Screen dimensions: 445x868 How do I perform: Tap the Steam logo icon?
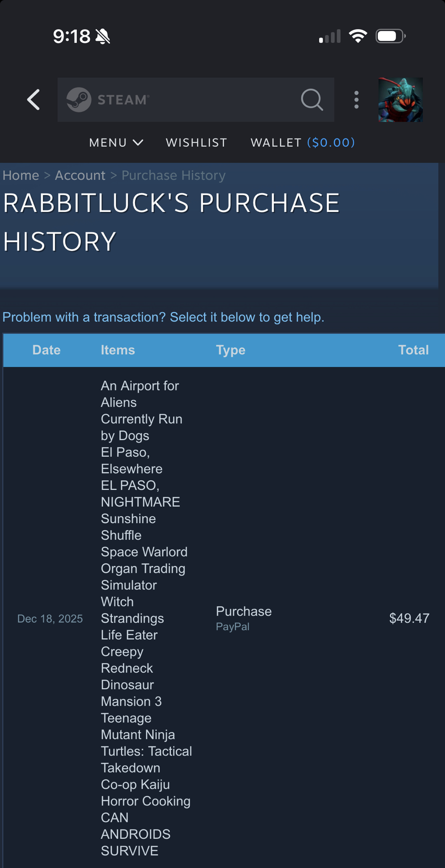click(79, 100)
